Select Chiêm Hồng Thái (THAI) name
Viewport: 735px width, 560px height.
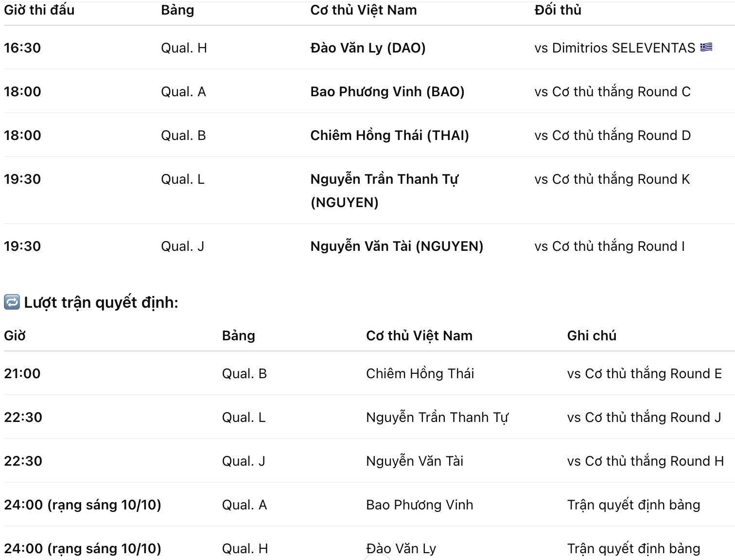(389, 135)
